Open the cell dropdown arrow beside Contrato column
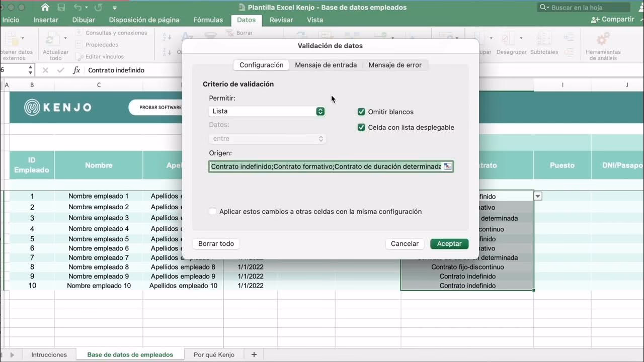644x362 pixels. click(x=538, y=196)
